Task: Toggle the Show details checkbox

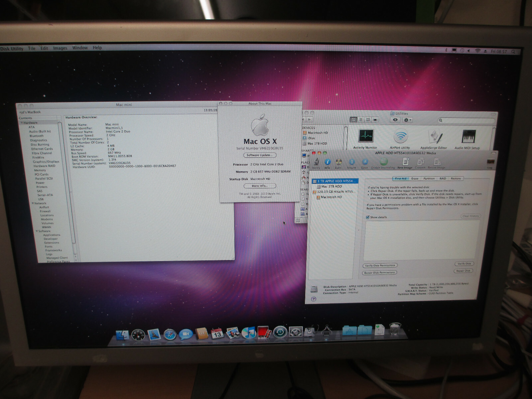Action: (x=367, y=217)
